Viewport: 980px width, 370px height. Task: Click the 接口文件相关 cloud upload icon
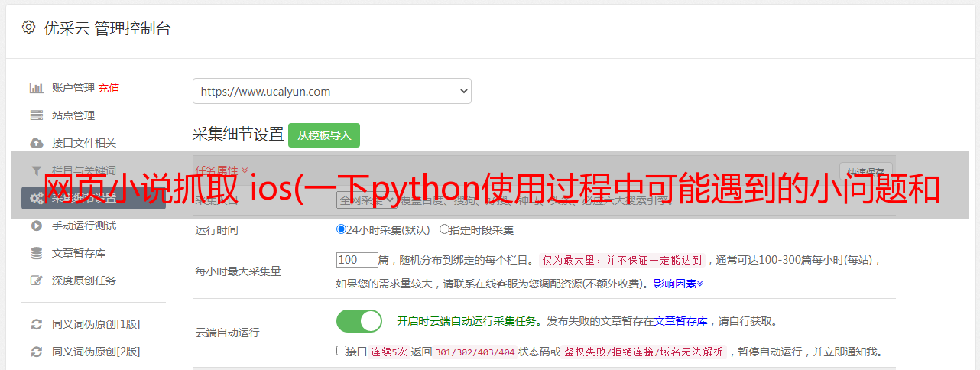click(x=36, y=143)
